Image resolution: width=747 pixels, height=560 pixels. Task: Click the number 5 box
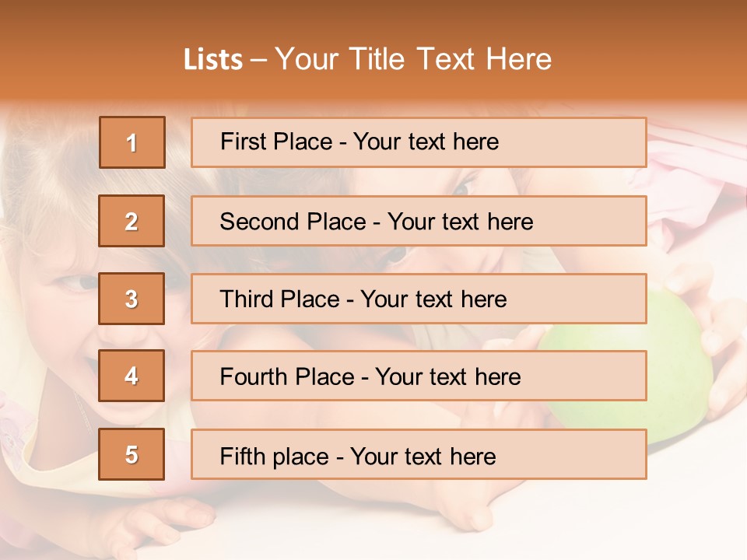pyautogui.click(x=132, y=454)
